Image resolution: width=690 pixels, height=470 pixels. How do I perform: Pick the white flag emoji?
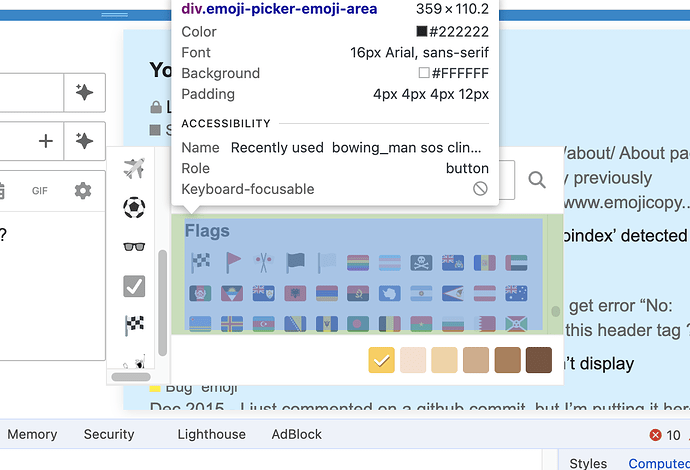327,263
